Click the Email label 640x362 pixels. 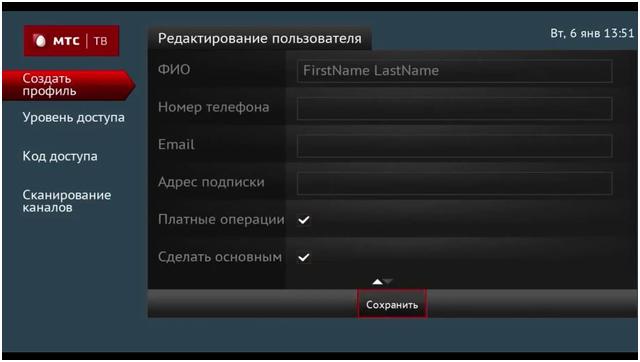176,144
